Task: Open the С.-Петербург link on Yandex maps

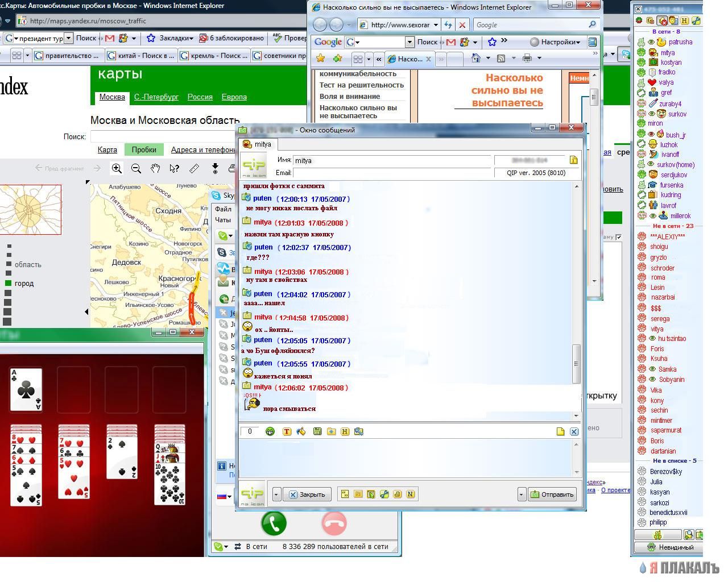Action: [x=156, y=97]
